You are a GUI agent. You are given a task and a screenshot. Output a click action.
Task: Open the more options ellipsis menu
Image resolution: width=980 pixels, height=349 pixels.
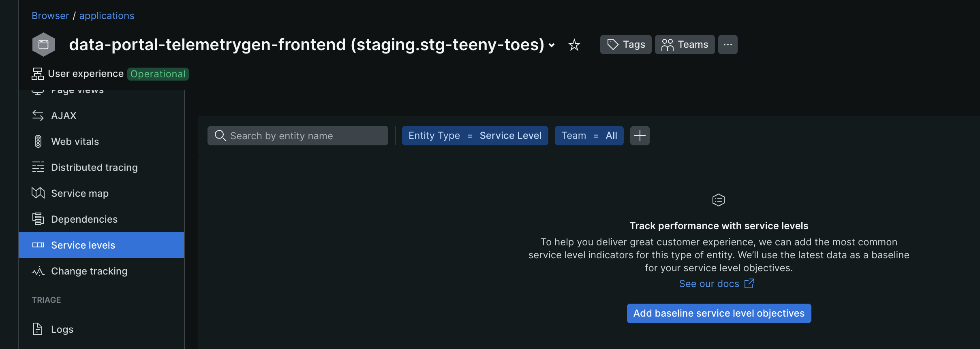pos(728,45)
